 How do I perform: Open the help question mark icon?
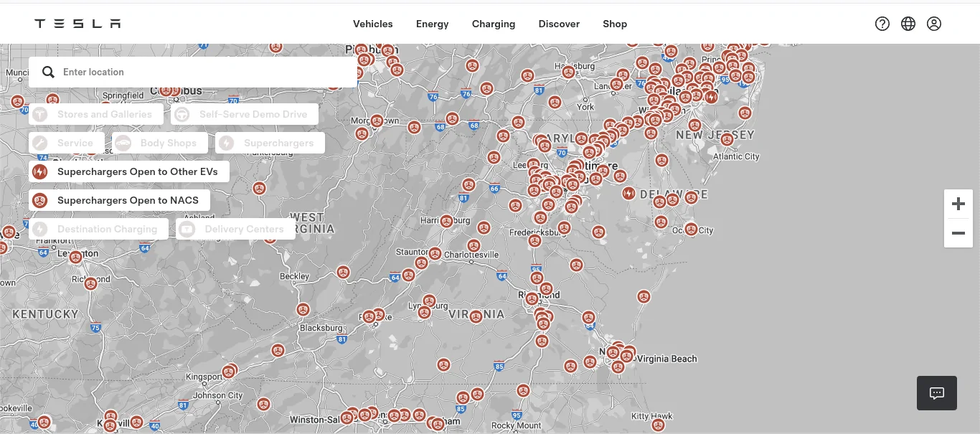[882, 24]
